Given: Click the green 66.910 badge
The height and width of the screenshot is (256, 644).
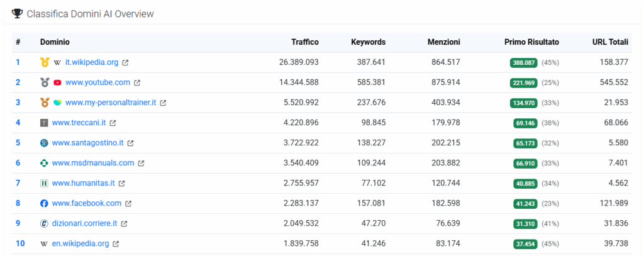Looking at the screenshot, I should (525, 164).
